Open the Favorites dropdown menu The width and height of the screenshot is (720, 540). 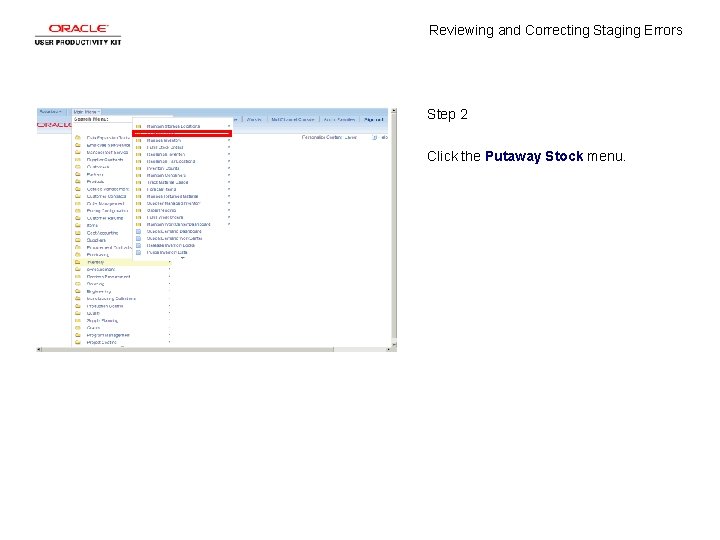51,112
